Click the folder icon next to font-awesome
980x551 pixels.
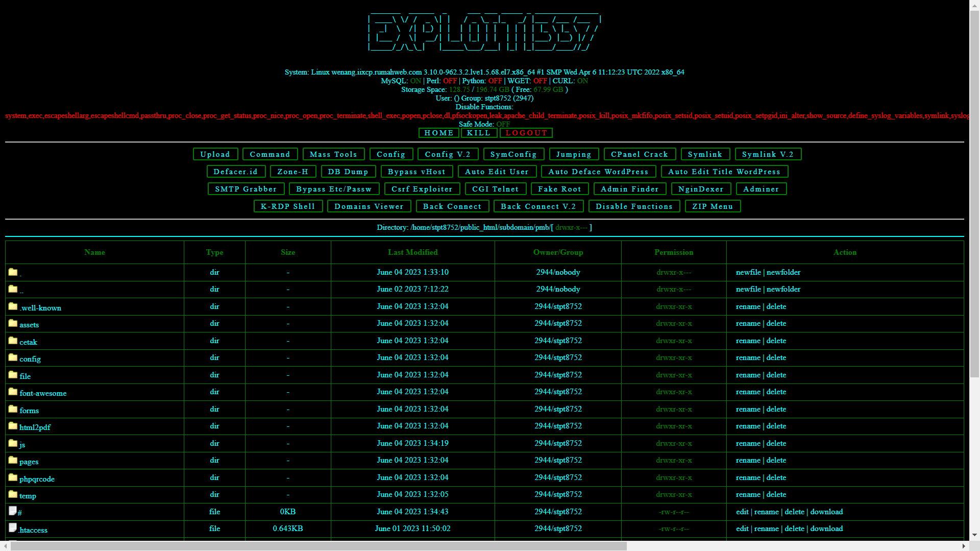[13, 392]
